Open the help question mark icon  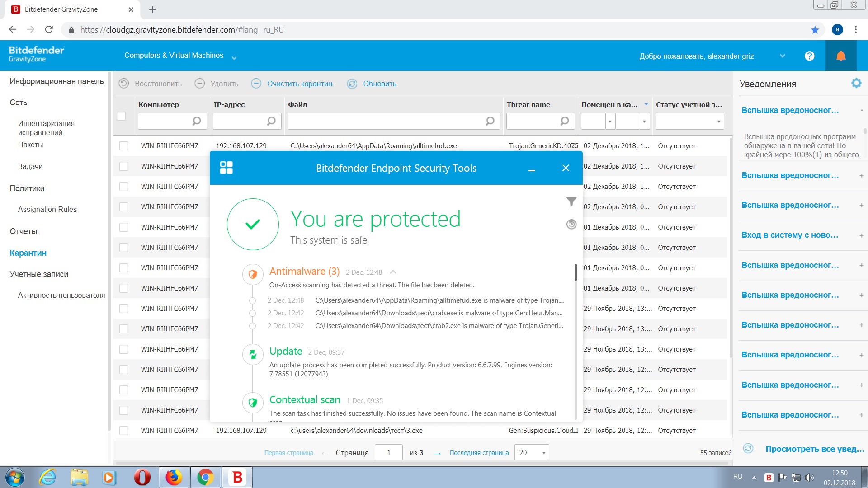point(809,56)
